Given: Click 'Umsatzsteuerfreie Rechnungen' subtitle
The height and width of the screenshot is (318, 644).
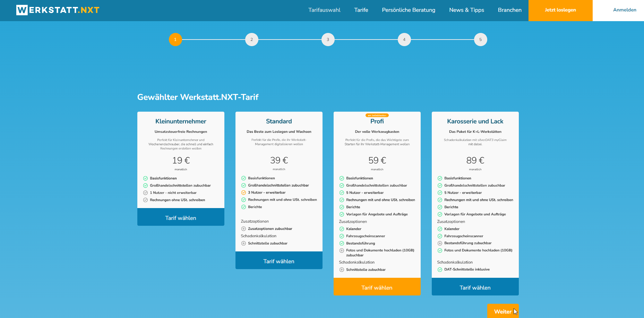Looking at the screenshot, I should coord(181,132).
